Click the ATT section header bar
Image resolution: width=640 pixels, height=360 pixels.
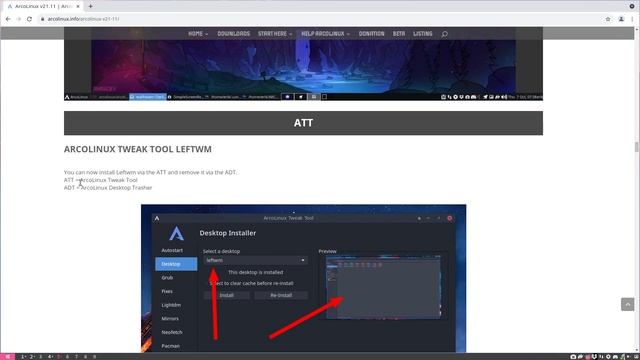(x=303, y=123)
